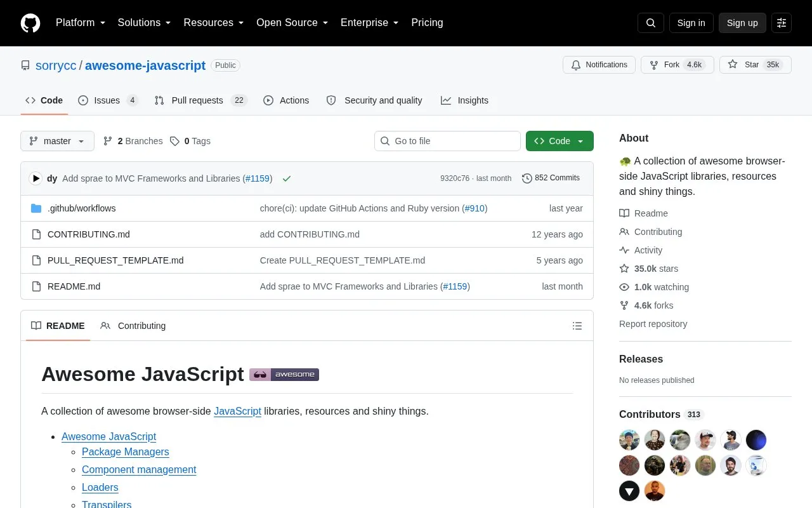Click the play icon beside dy commit
Screen dimensions: 812x508
36,178
